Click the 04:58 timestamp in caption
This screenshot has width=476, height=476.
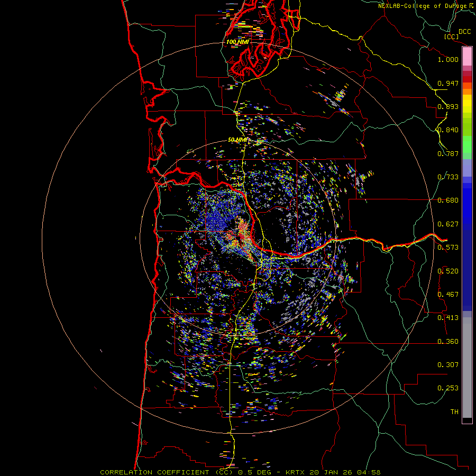pyautogui.click(x=370, y=472)
